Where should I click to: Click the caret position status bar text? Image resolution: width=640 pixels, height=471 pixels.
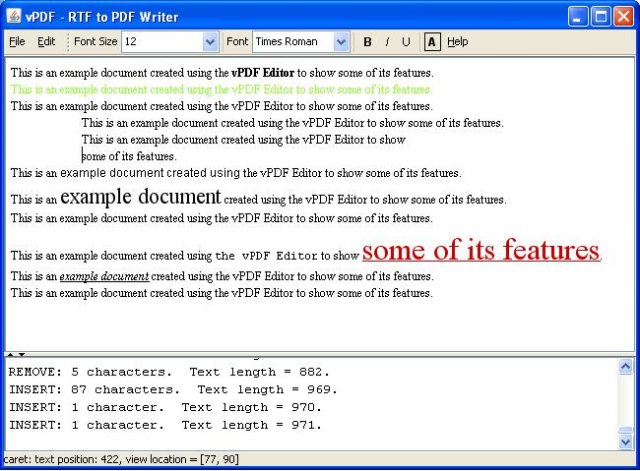(121, 459)
